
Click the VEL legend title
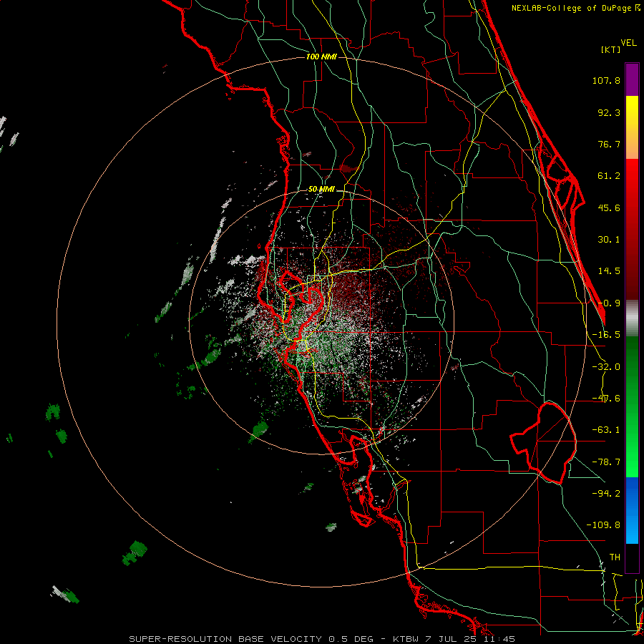pyautogui.click(x=628, y=43)
